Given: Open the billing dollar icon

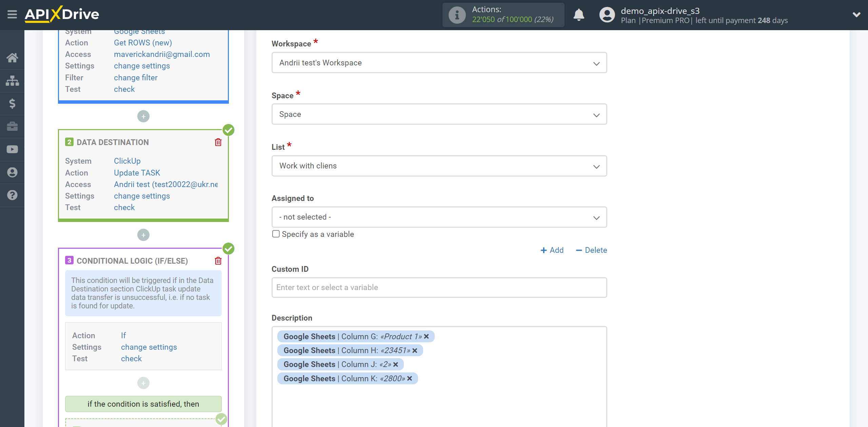Looking at the screenshot, I should [x=12, y=103].
